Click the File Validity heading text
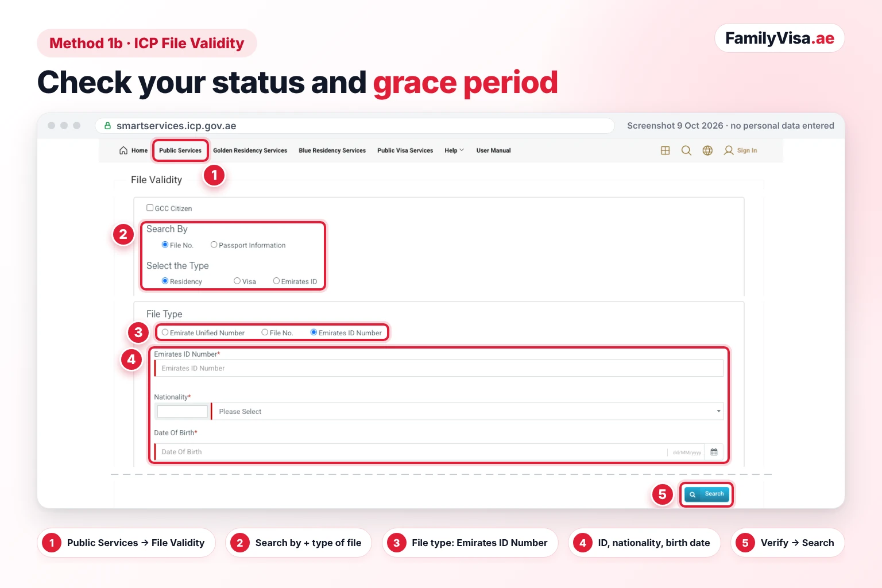882x588 pixels. 156,180
